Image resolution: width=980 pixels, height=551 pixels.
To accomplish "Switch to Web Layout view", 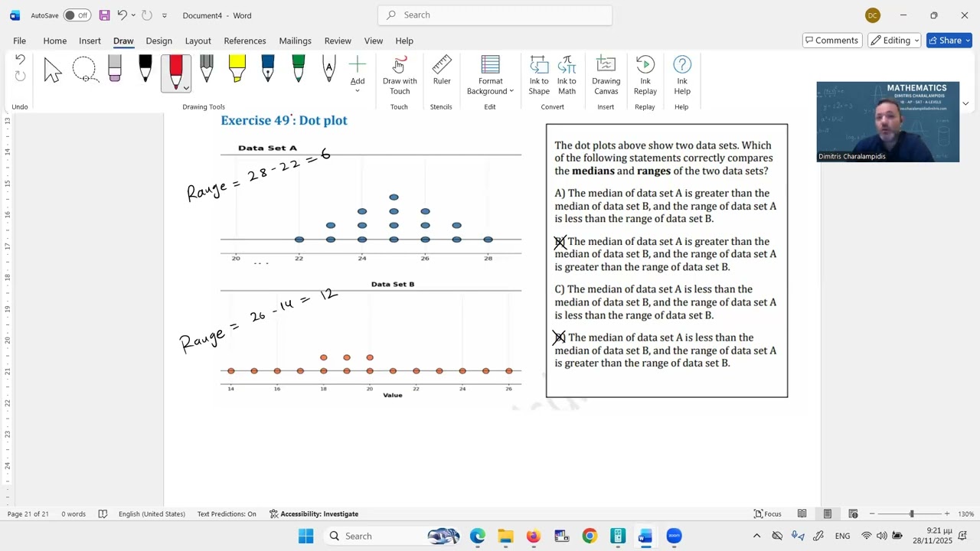I will [x=853, y=514].
